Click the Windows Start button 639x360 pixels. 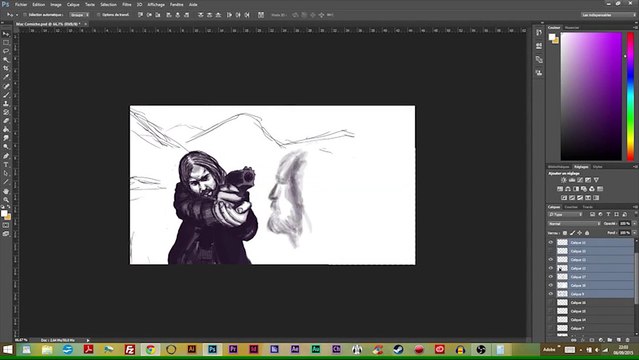pos(7,349)
